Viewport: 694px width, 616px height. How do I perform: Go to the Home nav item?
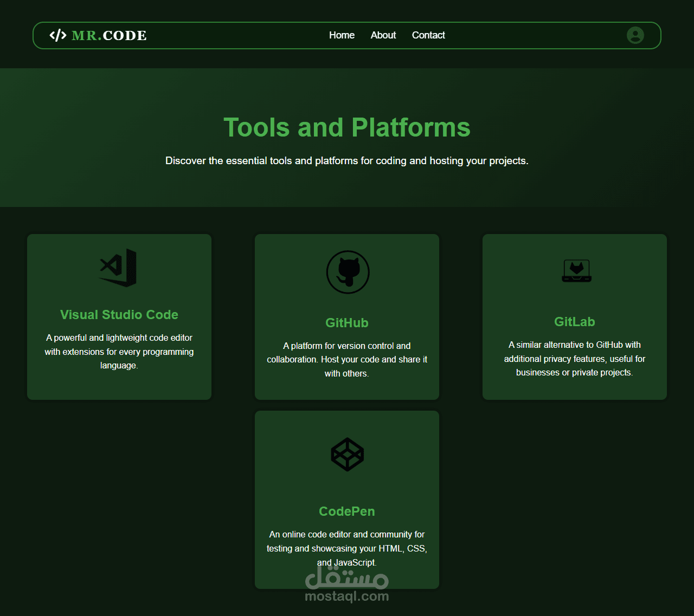(342, 35)
